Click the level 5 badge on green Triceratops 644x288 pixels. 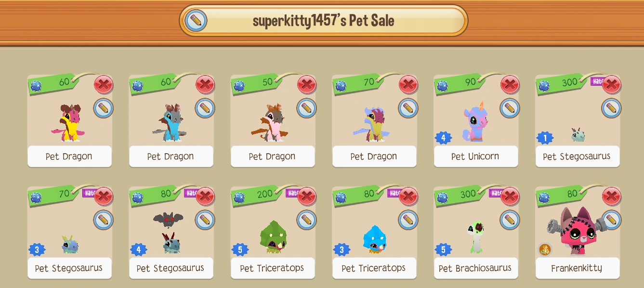(240, 250)
